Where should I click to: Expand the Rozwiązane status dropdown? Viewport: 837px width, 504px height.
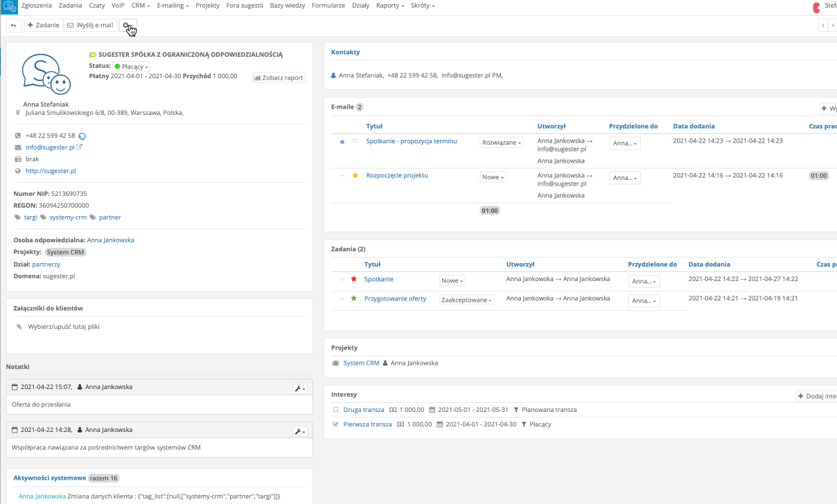pyautogui.click(x=501, y=143)
